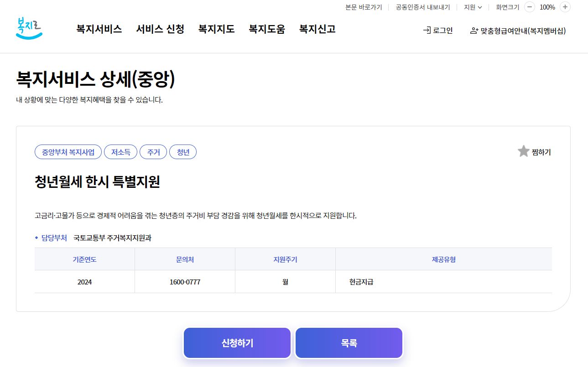The width and height of the screenshot is (588, 367).
Task: Click the minus icon to reduce 화면크기
Action: pos(529,7)
